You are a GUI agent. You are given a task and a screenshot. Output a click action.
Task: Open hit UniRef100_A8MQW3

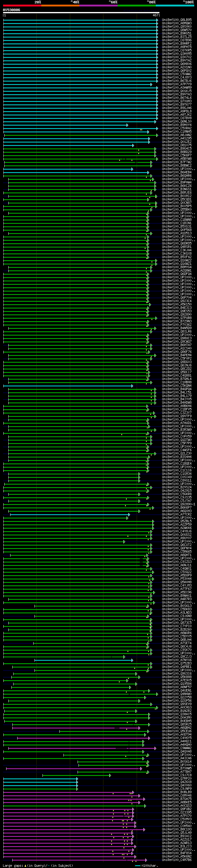177,23
